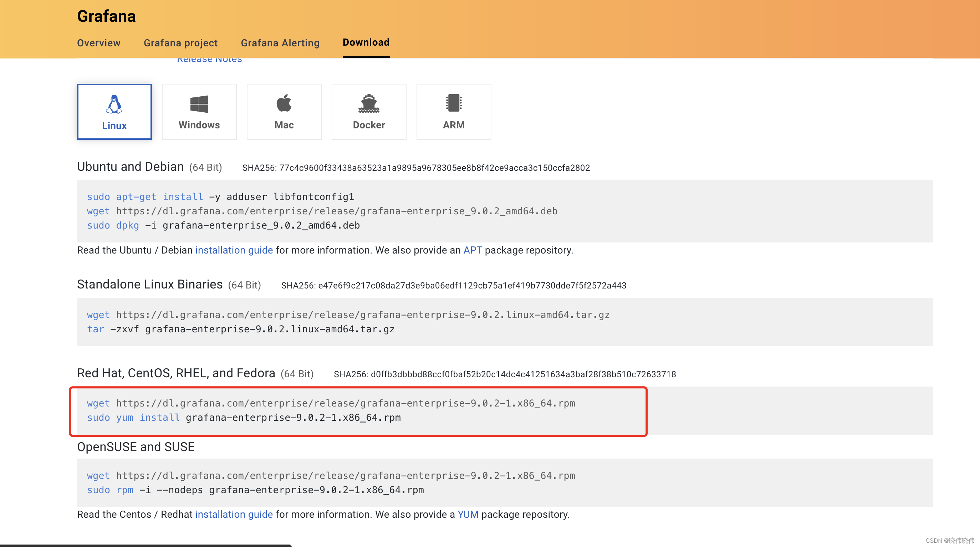The height and width of the screenshot is (547, 980).
Task: Choose Windows as the download platform
Action: click(x=199, y=112)
